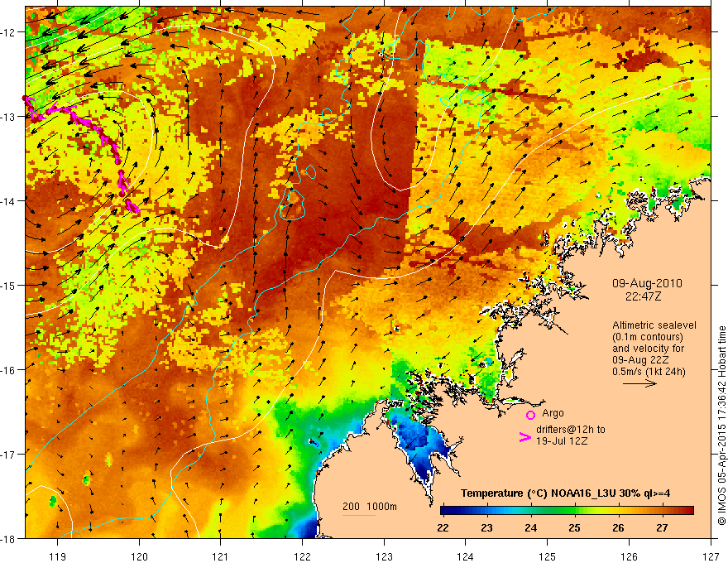Click the cyan 200 1000m isobath legend line
The width and height of the screenshot is (728, 563).
pyautogui.click(x=359, y=515)
